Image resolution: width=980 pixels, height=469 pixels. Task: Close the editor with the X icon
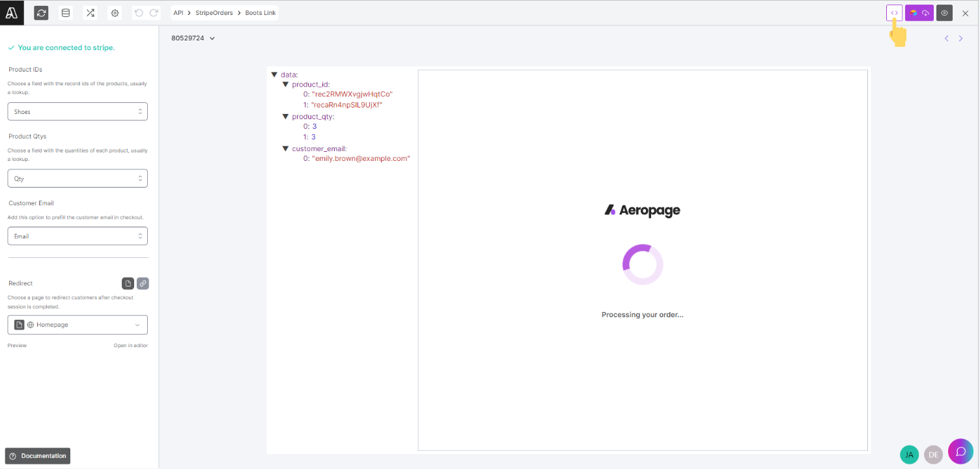966,13
